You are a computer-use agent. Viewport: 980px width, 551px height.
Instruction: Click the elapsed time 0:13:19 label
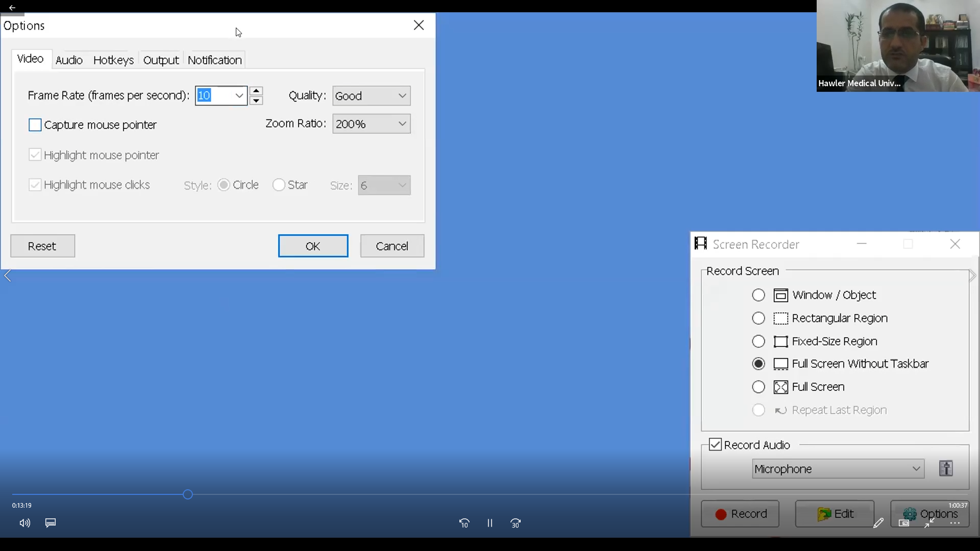tap(22, 506)
